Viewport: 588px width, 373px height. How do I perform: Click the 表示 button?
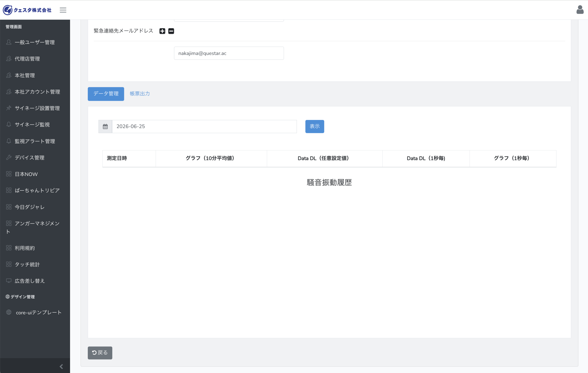314,127
